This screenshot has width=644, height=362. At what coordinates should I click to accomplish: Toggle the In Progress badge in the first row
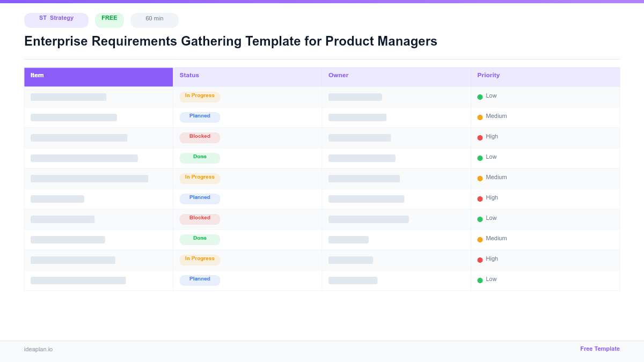pyautogui.click(x=200, y=95)
